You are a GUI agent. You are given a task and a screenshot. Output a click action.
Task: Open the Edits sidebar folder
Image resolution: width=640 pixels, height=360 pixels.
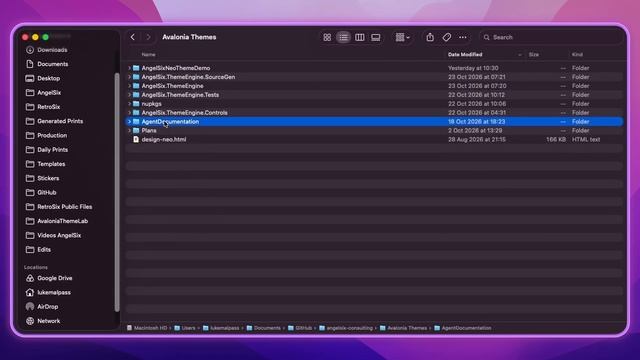pyautogui.click(x=44, y=250)
